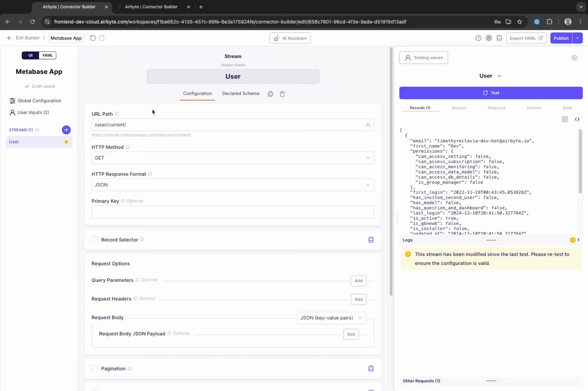Open the Schema tab in test panel
Image resolution: width=588 pixels, height=391 pixels.
534,108
